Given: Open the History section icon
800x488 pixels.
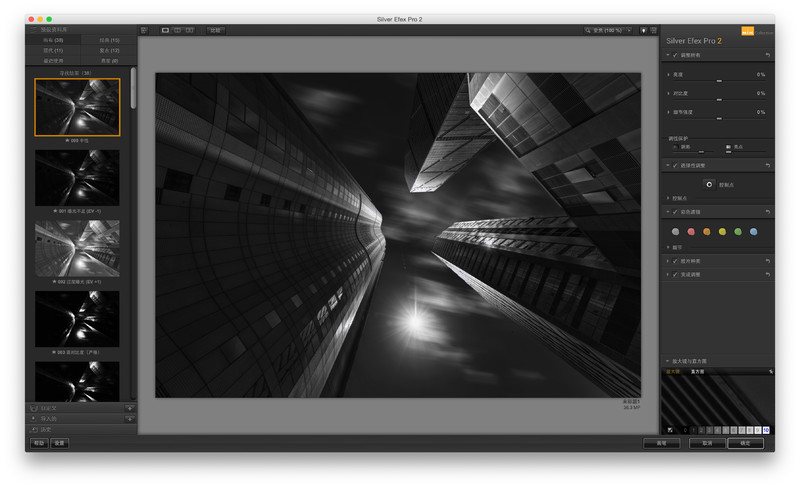Looking at the screenshot, I should (34, 429).
